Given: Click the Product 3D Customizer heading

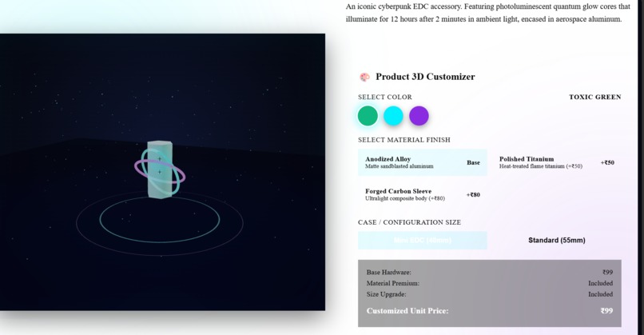Looking at the screenshot, I should coord(425,77).
